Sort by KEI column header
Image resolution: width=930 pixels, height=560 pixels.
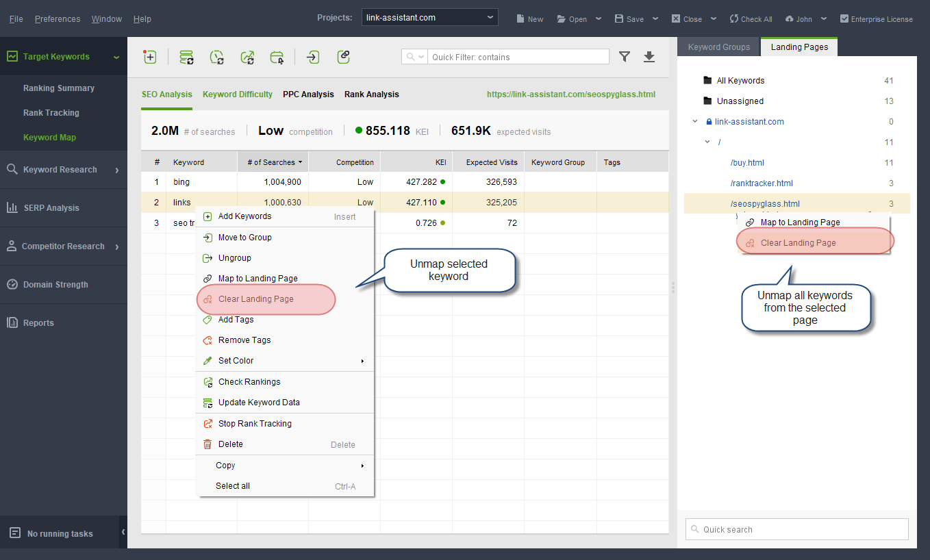coord(416,162)
